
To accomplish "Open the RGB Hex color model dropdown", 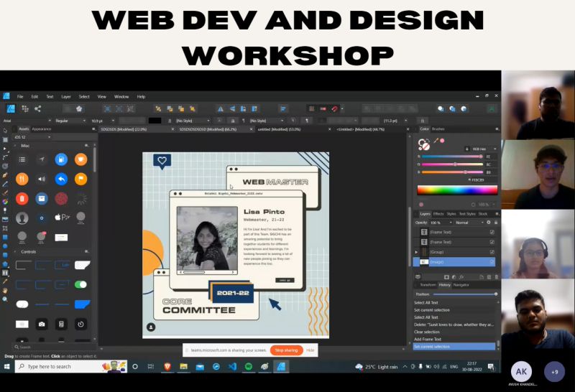I will pos(483,149).
